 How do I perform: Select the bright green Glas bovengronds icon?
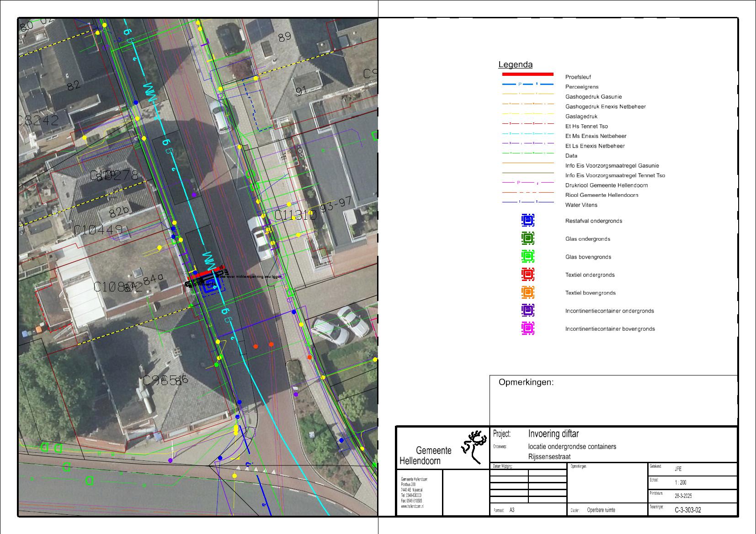click(x=527, y=256)
